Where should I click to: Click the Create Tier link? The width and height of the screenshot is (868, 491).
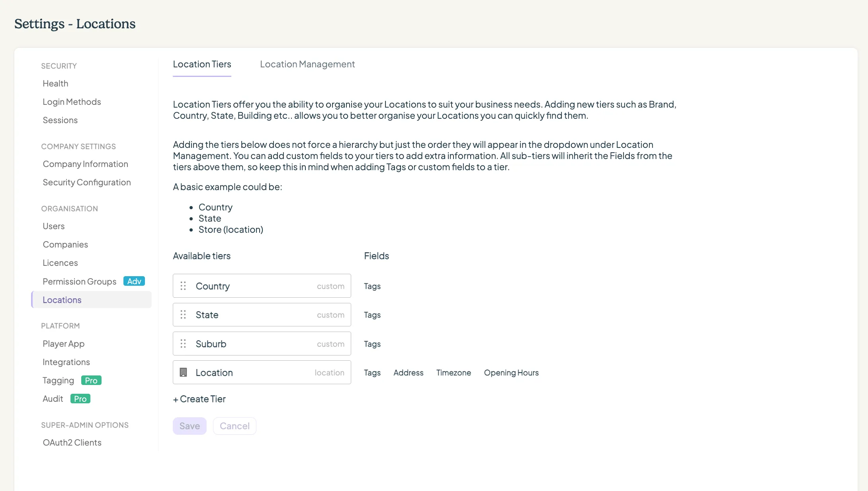coord(199,399)
